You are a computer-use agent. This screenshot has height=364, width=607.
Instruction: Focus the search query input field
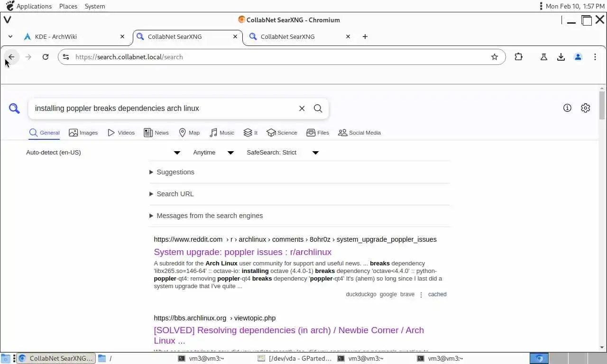pyautogui.click(x=164, y=109)
